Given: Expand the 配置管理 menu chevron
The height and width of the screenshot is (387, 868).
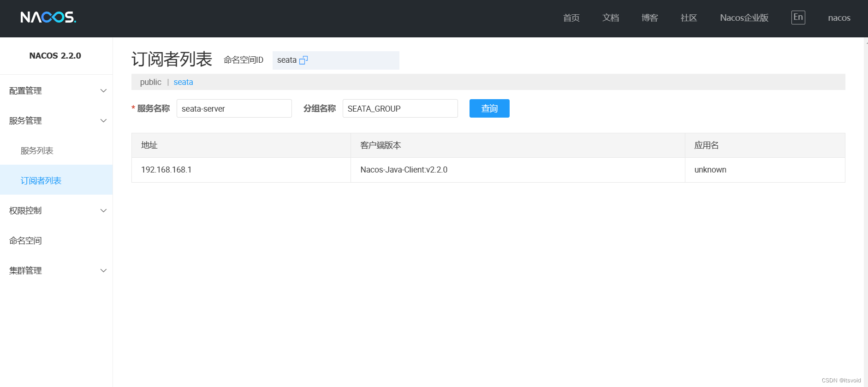Looking at the screenshot, I should pos(103,91).
